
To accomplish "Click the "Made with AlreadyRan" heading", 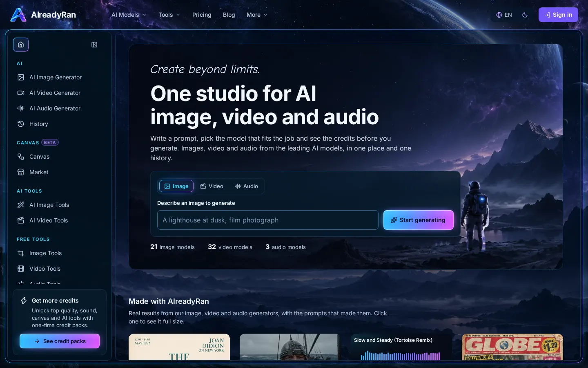I will click(169, 301).
